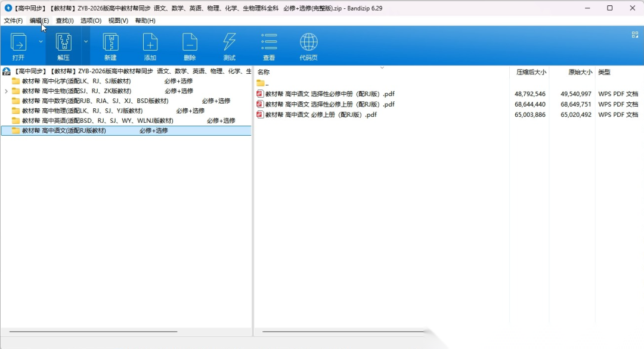Open the dropdown arrow beside 解压

[x=86, y=42]
